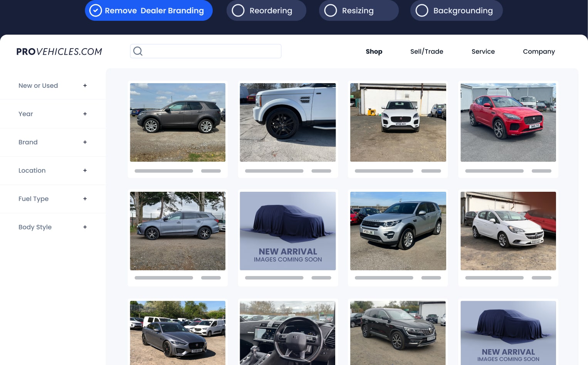
Task: Enable the Backgrounding option
Action: pos(457,10)
